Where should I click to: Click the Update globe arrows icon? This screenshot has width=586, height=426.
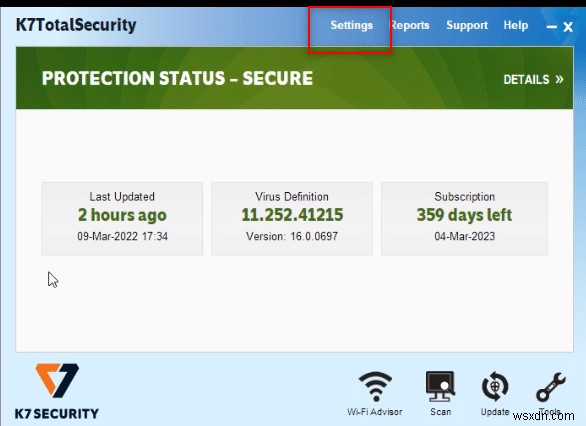point(495,387)
